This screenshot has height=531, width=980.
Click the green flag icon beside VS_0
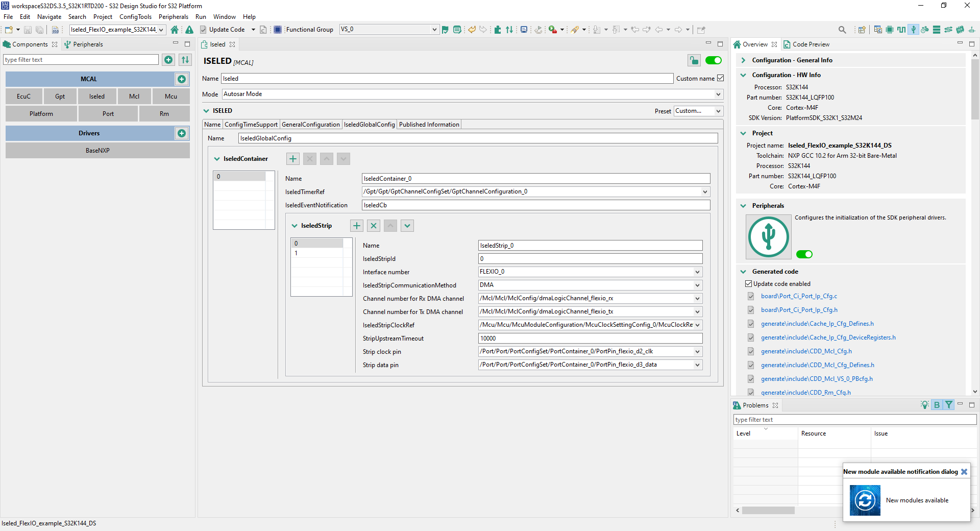[x=445, y=30]
